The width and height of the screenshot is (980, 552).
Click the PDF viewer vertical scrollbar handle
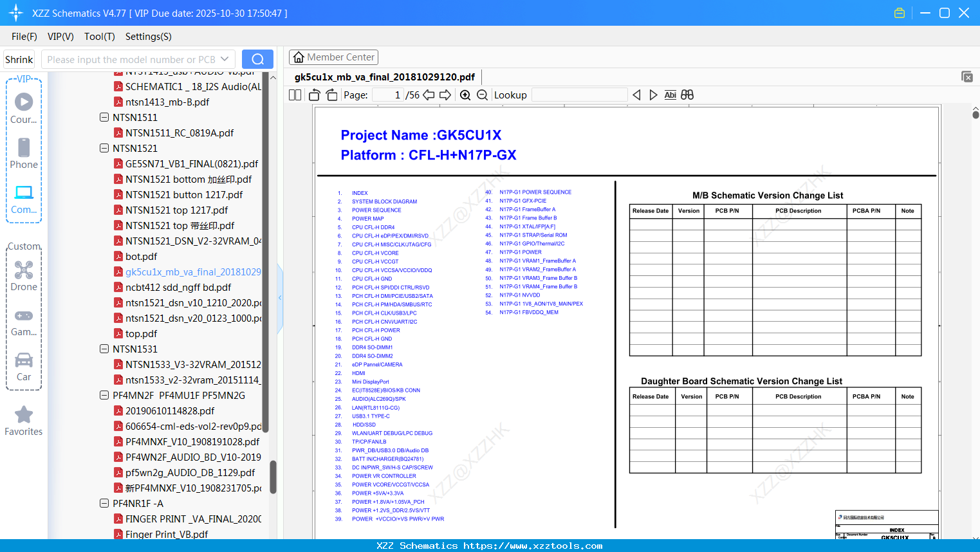(975, 115)
